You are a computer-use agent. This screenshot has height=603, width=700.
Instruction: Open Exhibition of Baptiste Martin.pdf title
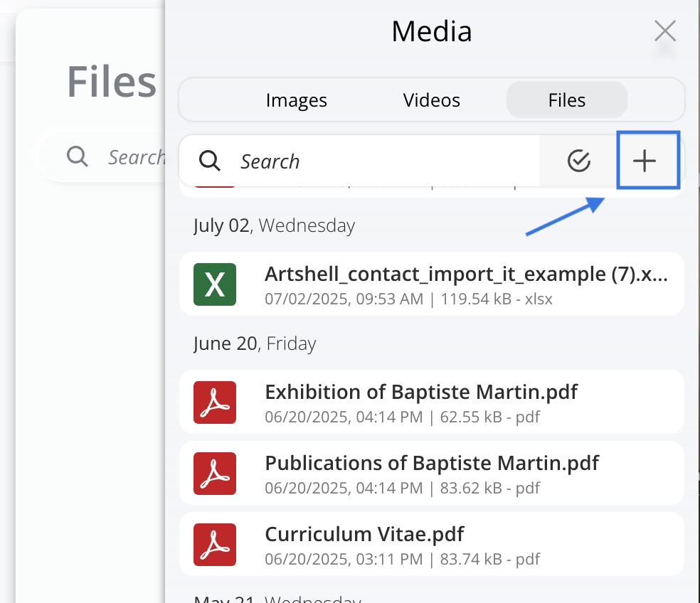421,393
